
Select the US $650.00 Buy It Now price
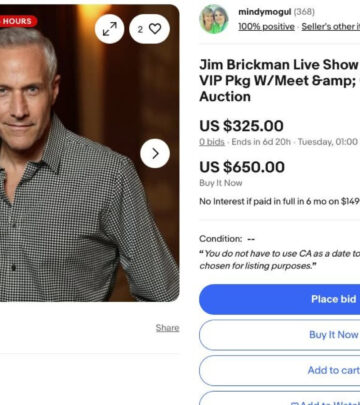[242, 167]
